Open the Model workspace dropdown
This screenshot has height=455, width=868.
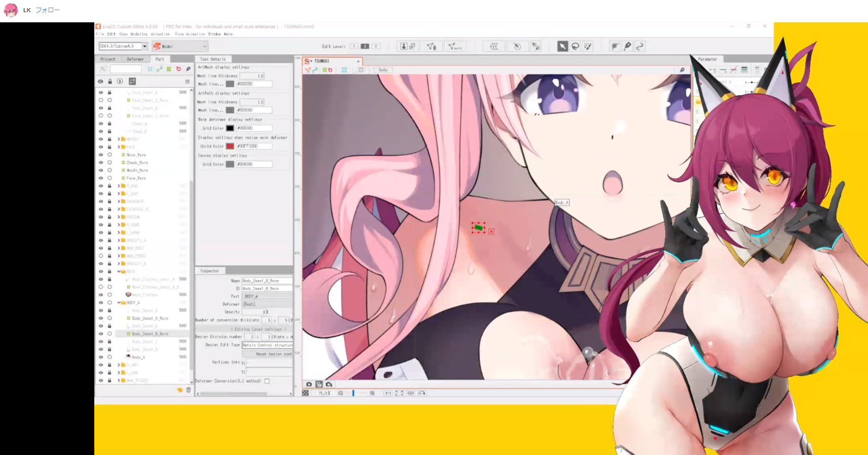[x=180, y=46]
